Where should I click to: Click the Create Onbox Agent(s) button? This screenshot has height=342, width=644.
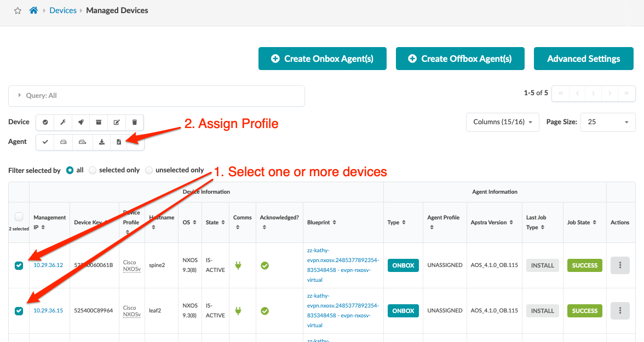click(x=323, y=59)
